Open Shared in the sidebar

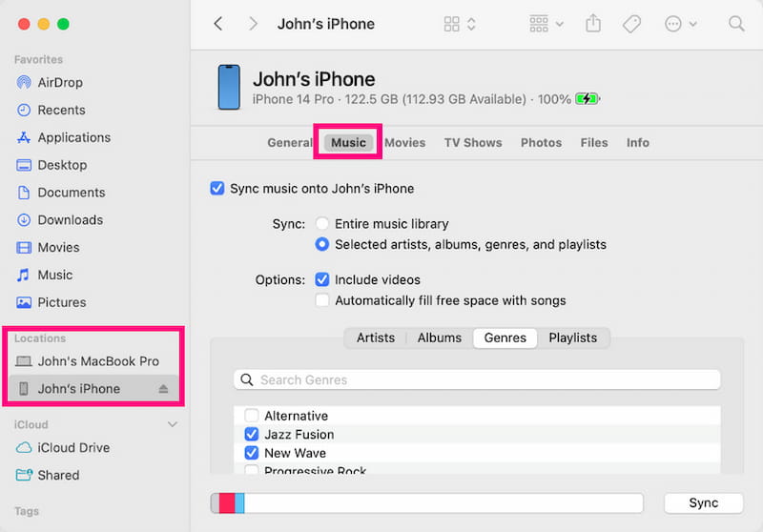(x=47, y=475)
